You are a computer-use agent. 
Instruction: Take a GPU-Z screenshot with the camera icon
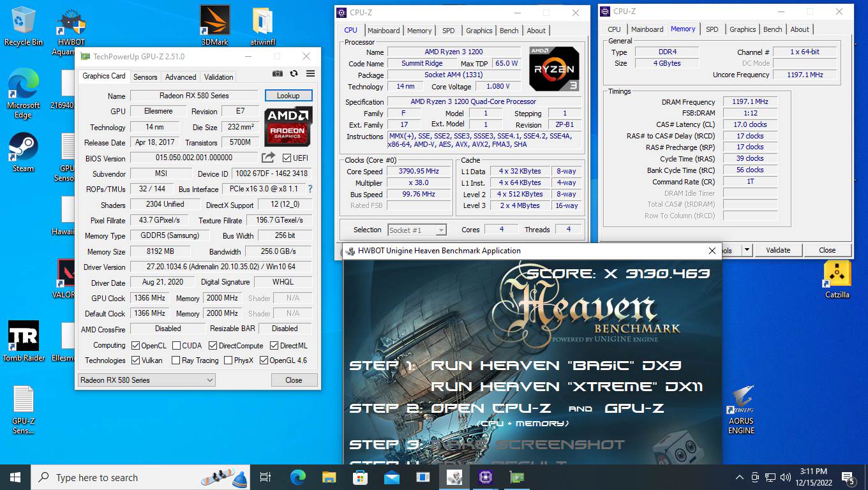[277, 73]
